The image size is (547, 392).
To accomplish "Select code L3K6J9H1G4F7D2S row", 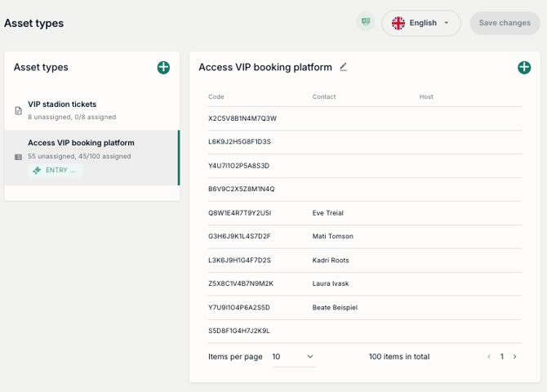I will [x=365, y=261].
